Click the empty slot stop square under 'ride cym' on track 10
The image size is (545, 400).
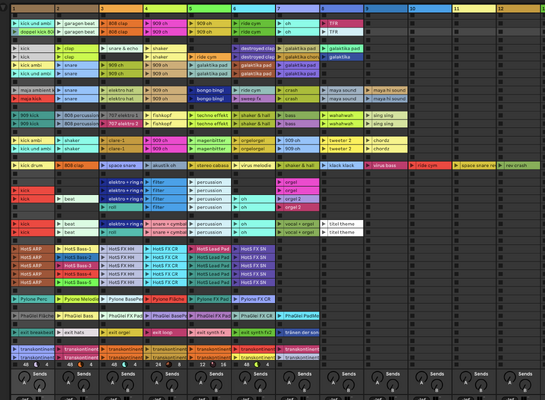(412, 174)
